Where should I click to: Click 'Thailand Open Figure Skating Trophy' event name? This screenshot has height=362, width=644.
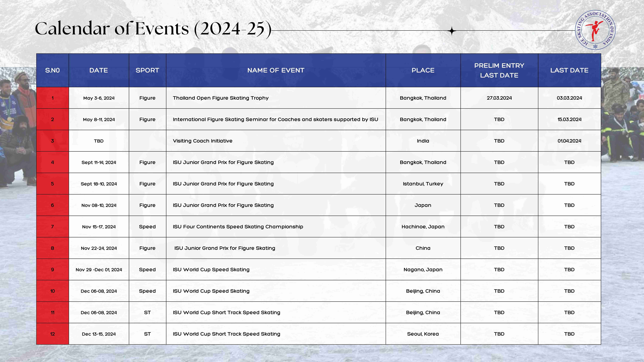(x=221, y=98)
